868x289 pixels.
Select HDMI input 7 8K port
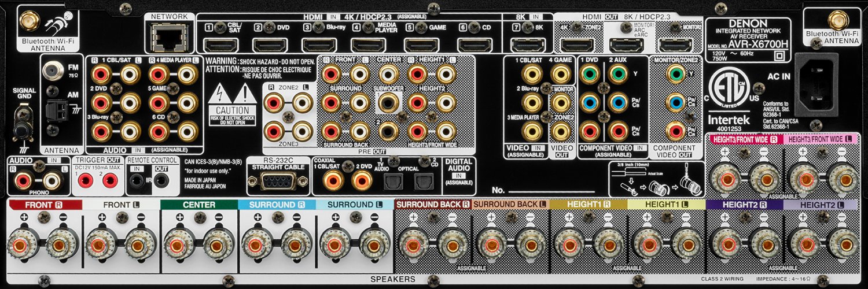[x=528, y=45]
